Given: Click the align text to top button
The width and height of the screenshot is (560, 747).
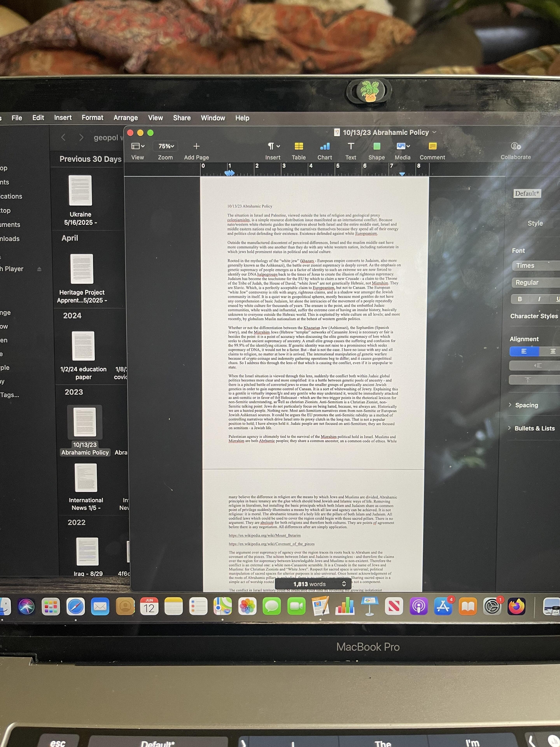Looking at the screenshot, I should click(528, 380).
